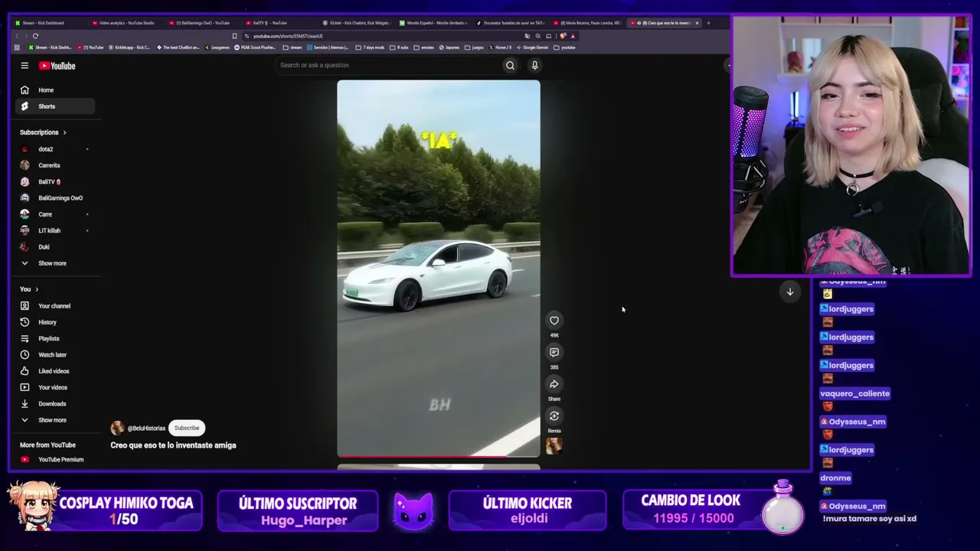
Task: Open the dota2 subscription channel
Action: point(54,149)
